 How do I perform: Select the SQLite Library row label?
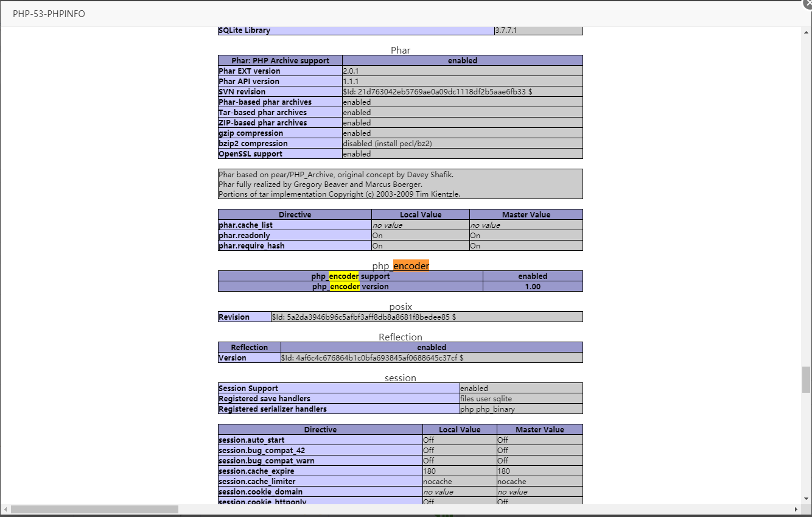click(x=245, y=30)
